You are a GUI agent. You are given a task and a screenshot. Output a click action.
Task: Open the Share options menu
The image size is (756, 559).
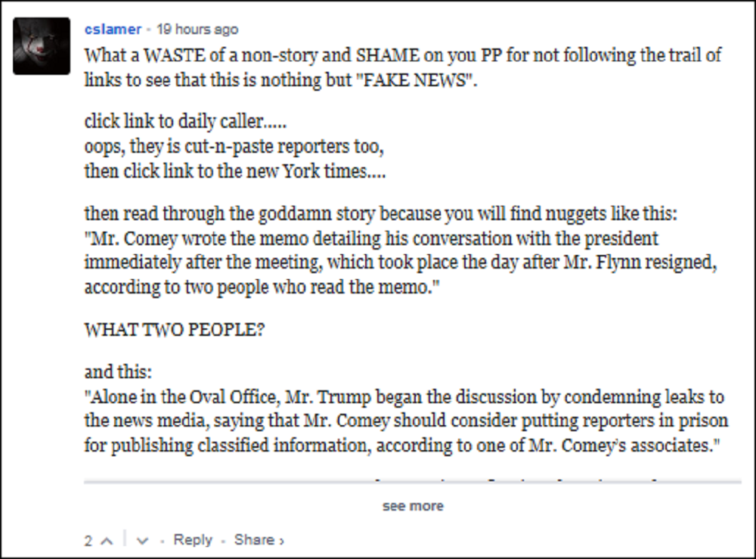click(259, 540)
